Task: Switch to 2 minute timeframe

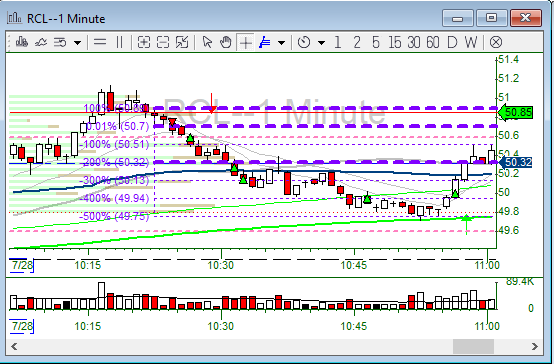Action: click(x=357, y=42)
